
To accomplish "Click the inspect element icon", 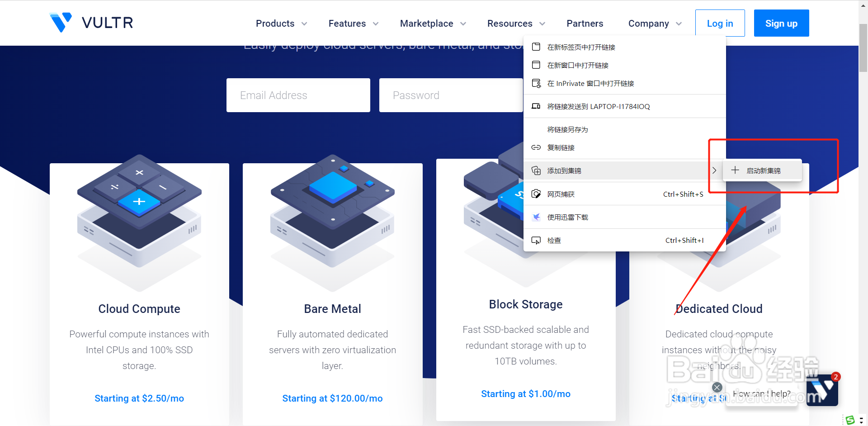I will pos(536,240).
